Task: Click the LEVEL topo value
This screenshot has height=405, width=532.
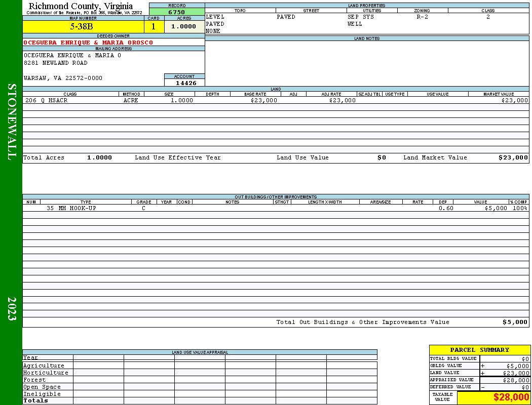Action: pos(215,17)
